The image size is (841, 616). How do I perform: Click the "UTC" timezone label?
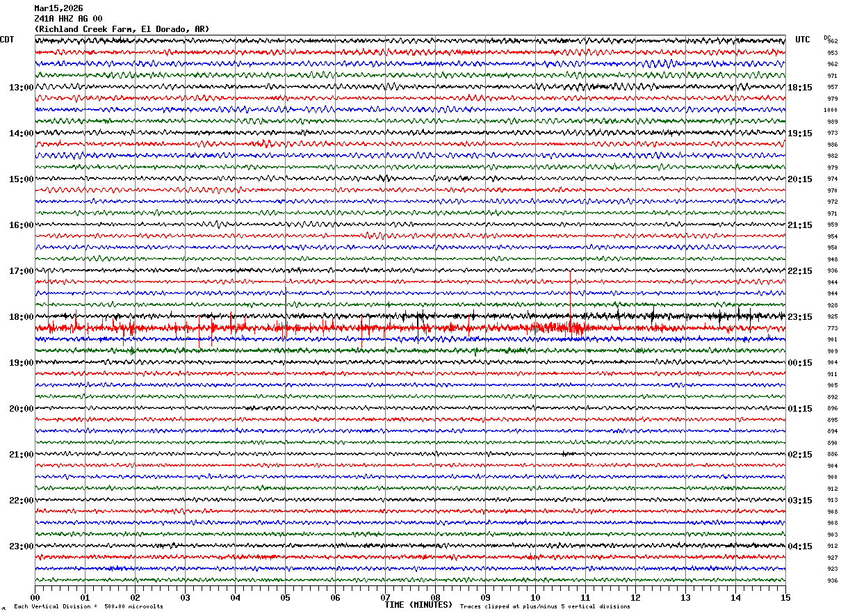click(x=803, y=40)
